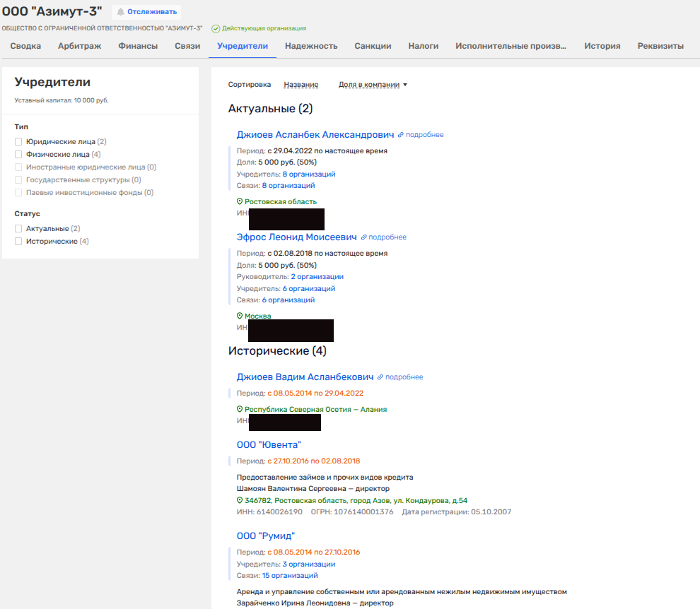Enable the Физические лица filter checkbox

pyautogui.click(x=18, y=154)
